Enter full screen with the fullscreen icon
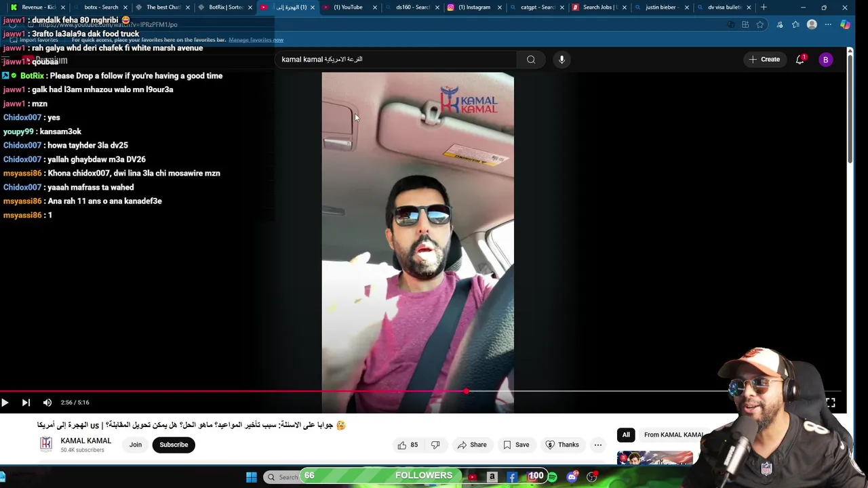Image resolution: width=868 pixels, height=488 pixels. click(x=830, y=403)
